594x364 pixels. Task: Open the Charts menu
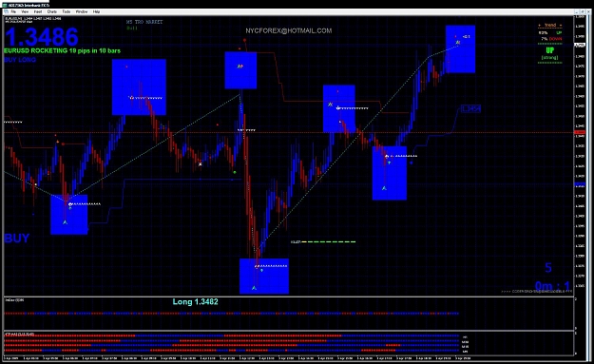pos(52,11)
